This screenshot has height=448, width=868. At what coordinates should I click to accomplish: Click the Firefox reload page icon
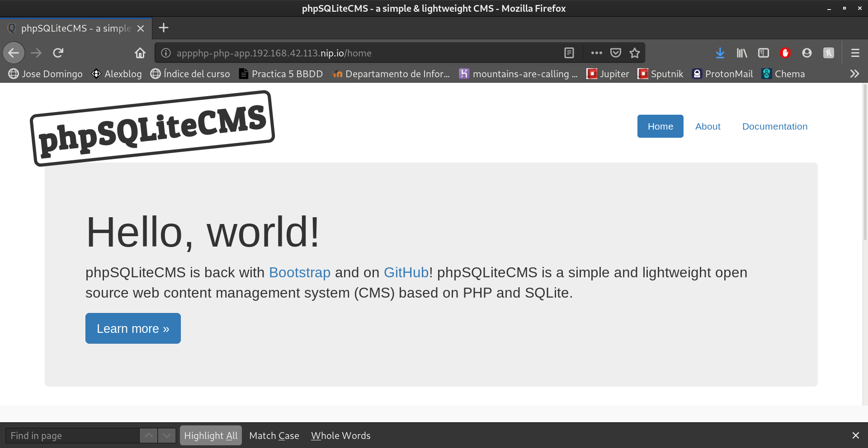point(58,53)
